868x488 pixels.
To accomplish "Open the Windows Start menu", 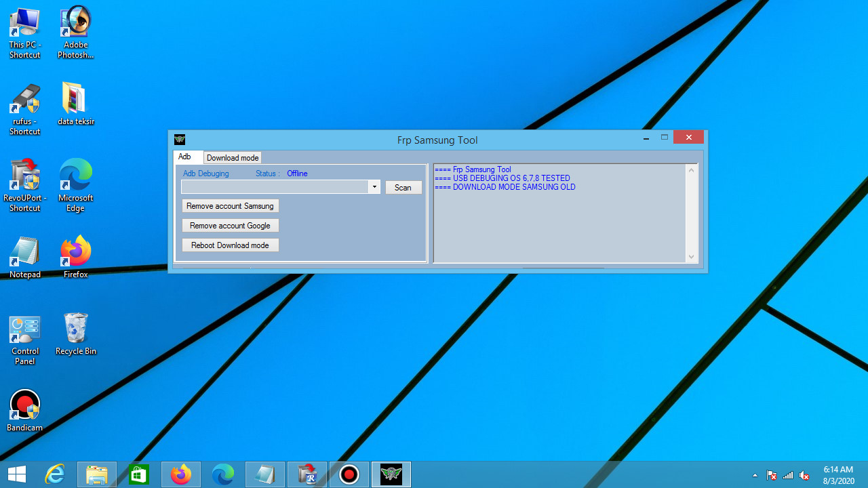I will pyautogui.click(x=17, y=474).
